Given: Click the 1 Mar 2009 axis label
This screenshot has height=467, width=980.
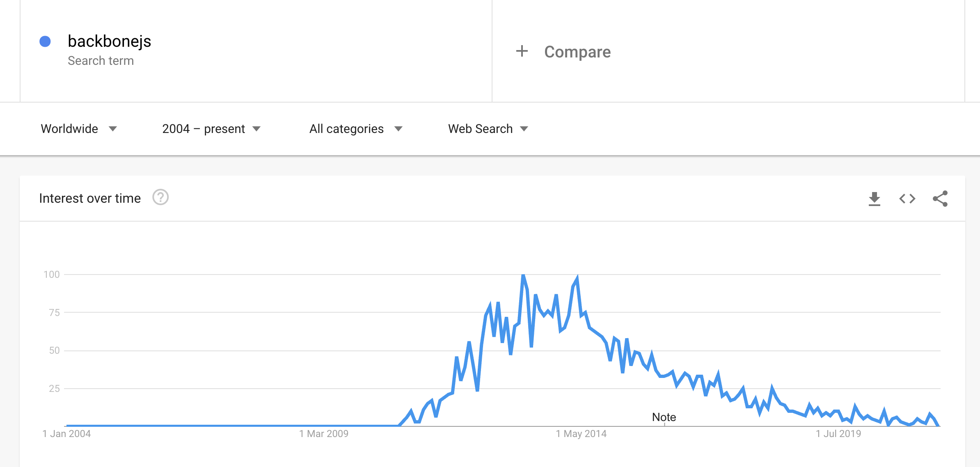Looking at the screenshot, I should point(324,434).
